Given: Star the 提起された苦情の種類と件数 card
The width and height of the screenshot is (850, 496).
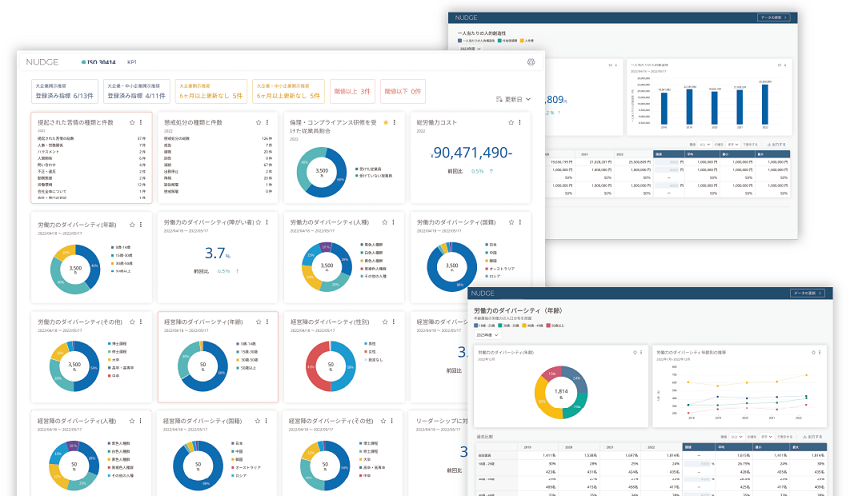Looking at the screenshot, I should pos(132,123).
